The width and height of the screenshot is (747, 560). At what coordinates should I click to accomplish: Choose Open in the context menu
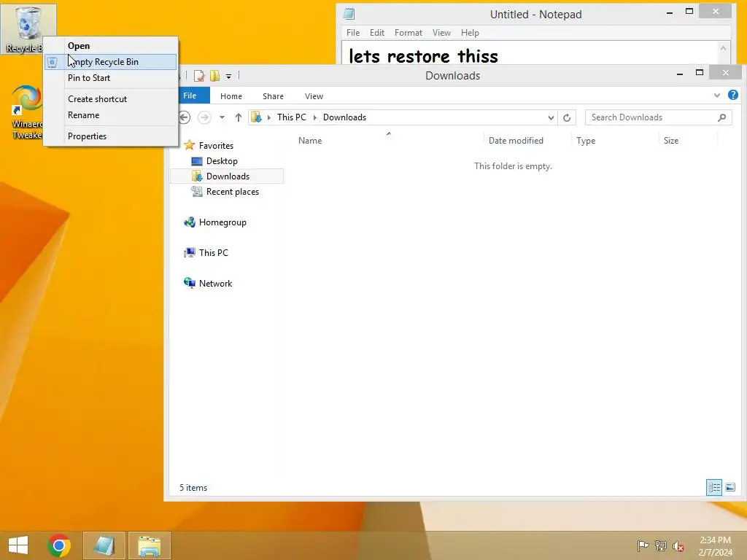(79, 46)
